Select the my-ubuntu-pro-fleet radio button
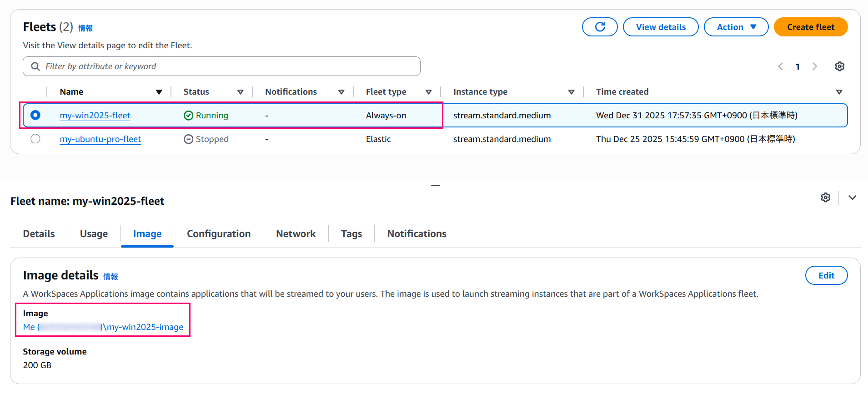 coord(35,139)
